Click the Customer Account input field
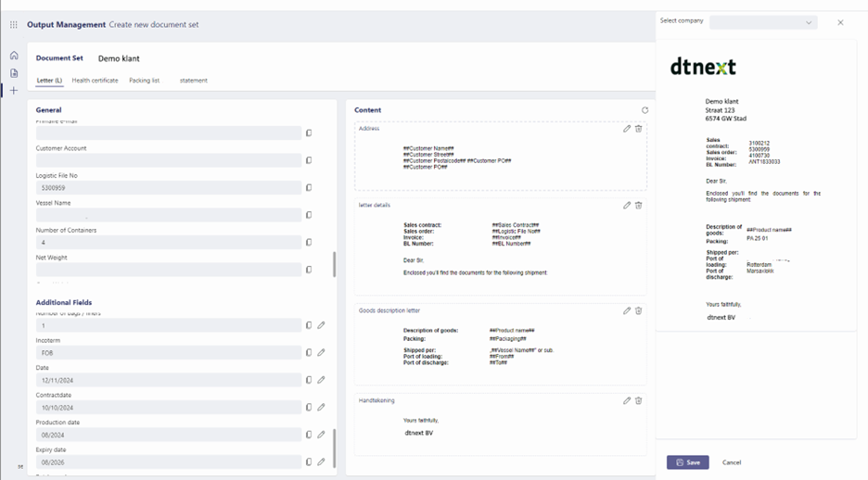 click(169, 160)
